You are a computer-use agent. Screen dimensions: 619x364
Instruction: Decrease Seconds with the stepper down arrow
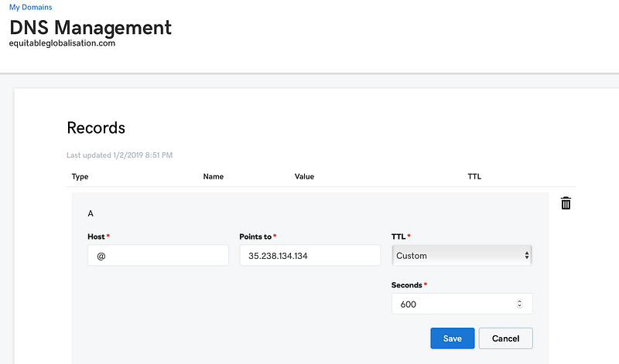click(x=519, y=307)
